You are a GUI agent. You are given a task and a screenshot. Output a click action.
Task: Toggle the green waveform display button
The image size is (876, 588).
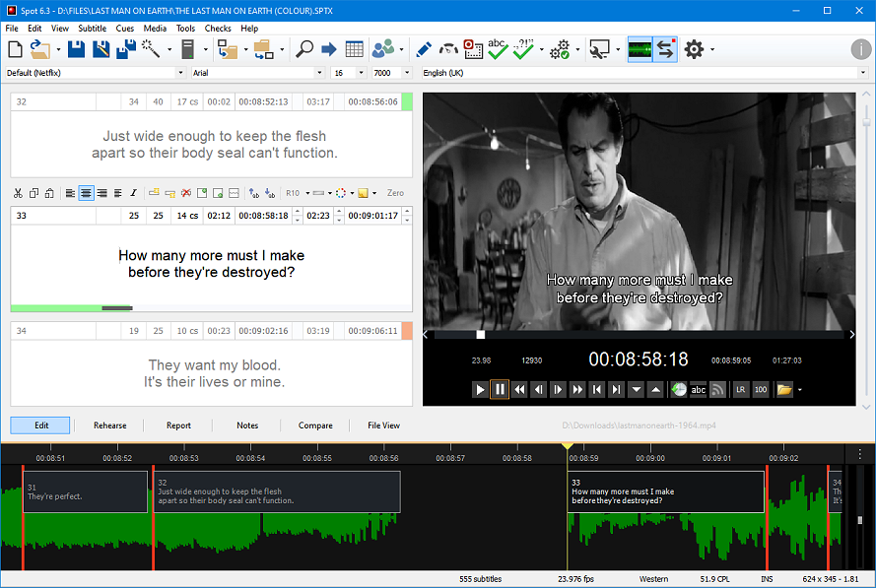(x=640, y=49)
